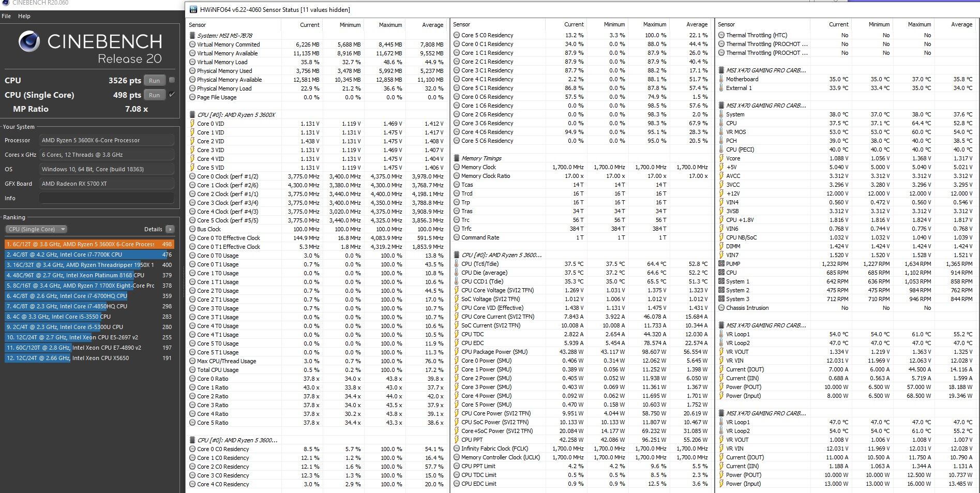Click the icon beside Command Rate
This screenshot has width=980, height=493.
point(457,237)
